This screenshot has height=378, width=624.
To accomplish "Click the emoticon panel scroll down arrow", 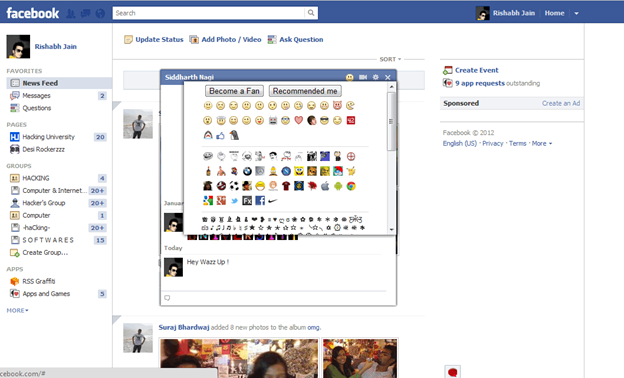I will [x=391, y=229].
